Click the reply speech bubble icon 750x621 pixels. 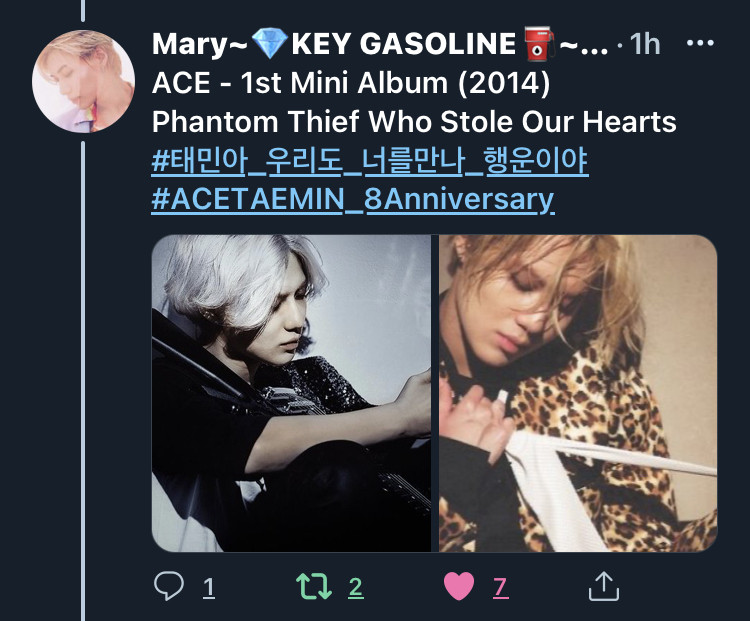point(168,586)
